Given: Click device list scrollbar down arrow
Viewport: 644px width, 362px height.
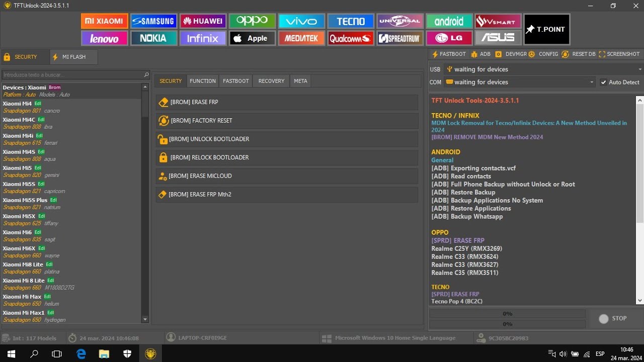Looking at the screenshot, I should (x=145, y=319).
